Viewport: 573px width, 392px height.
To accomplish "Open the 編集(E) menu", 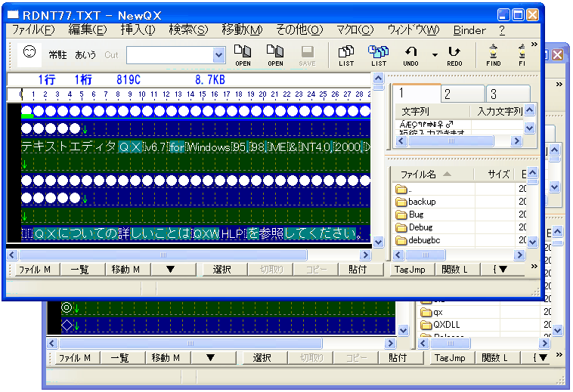I will (x=88, y=30).
